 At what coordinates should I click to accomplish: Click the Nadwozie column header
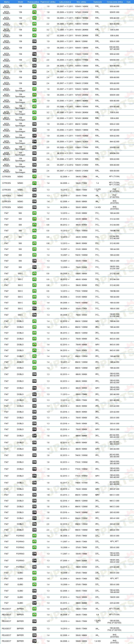[98, 2]
